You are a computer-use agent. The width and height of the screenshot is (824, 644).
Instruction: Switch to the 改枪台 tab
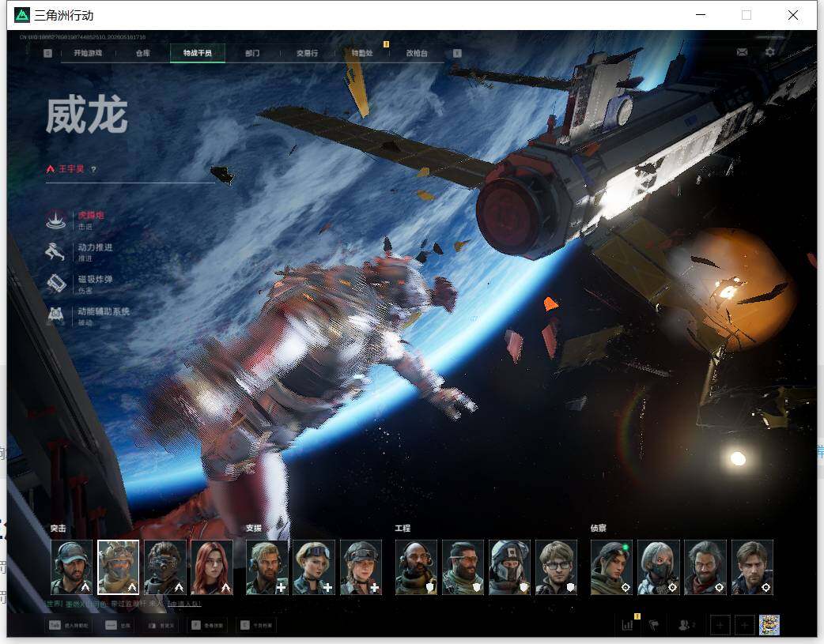(417, 53)
